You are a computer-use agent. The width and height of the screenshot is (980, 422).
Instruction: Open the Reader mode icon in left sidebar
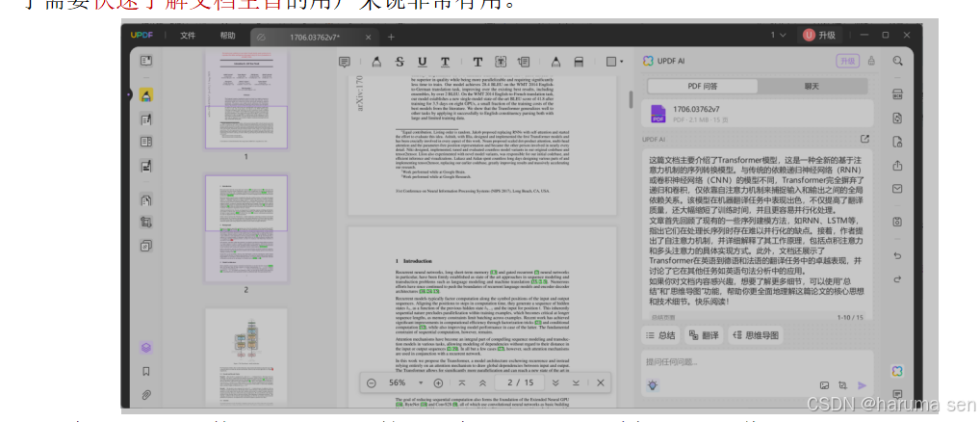tap(146, 61)
